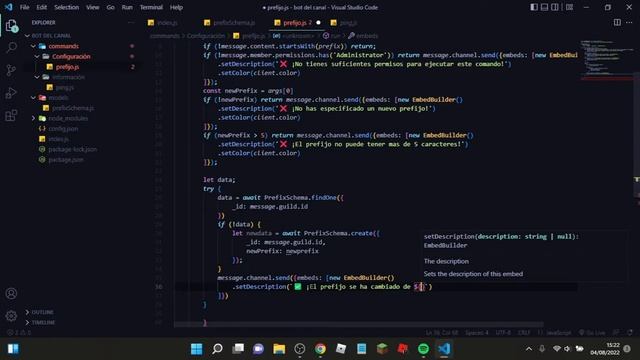Open package.json from the explorer
This screenshot has width=640, height=360.
[x=66, y=160]
